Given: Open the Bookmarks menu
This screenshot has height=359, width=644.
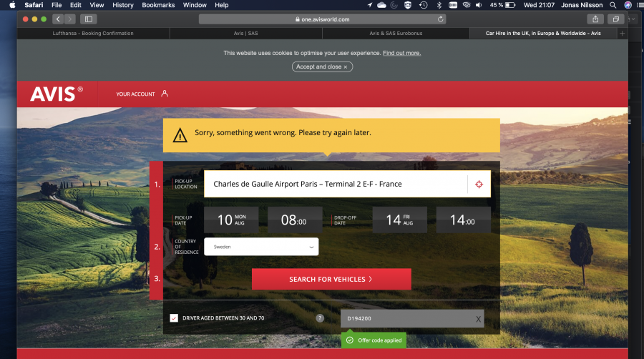Looking at the screenshot, I should [x=157, y=5].
